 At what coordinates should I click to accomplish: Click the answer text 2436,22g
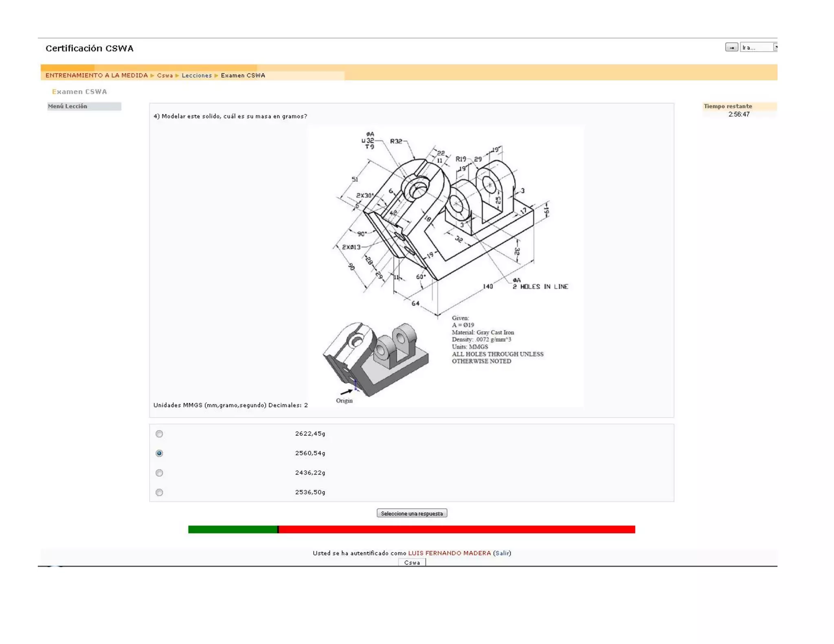coord(310,473)
